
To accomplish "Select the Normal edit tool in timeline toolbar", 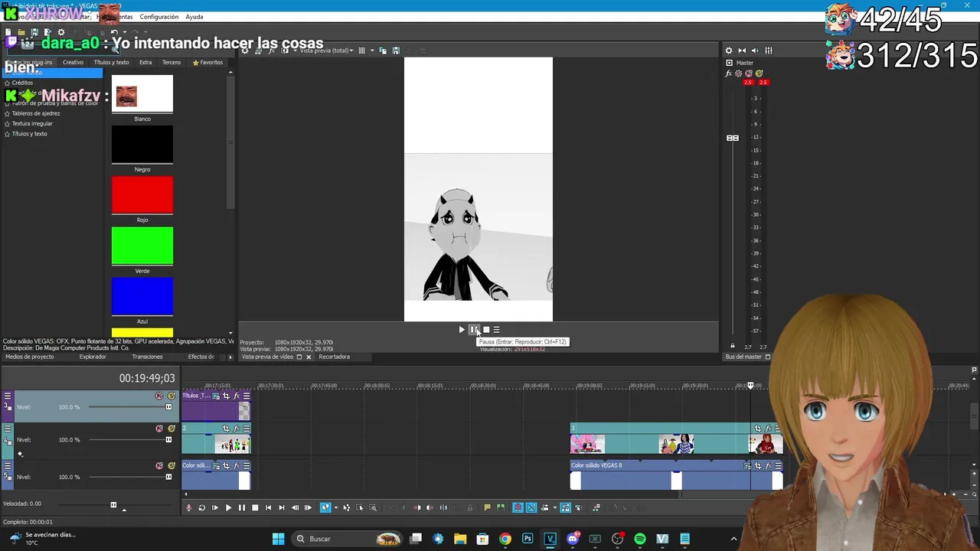I will pyautogui.click(x=325, y=507).
